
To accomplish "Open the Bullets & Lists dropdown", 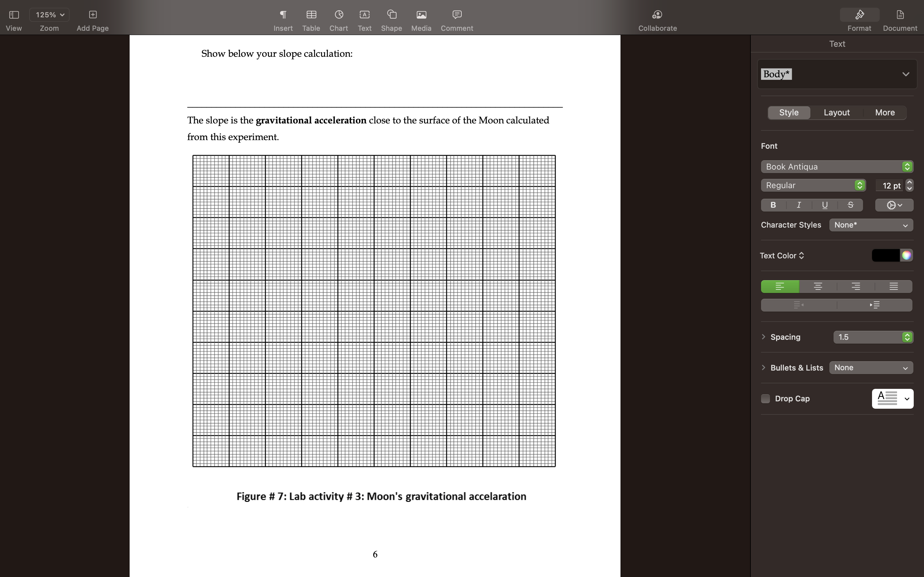I will pos(871,367).
